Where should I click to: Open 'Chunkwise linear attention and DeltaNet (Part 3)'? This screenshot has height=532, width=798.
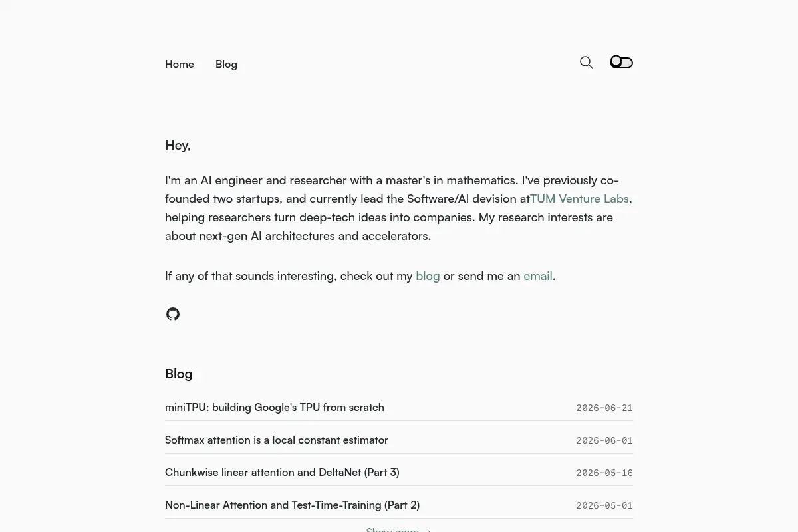point(282,472)
